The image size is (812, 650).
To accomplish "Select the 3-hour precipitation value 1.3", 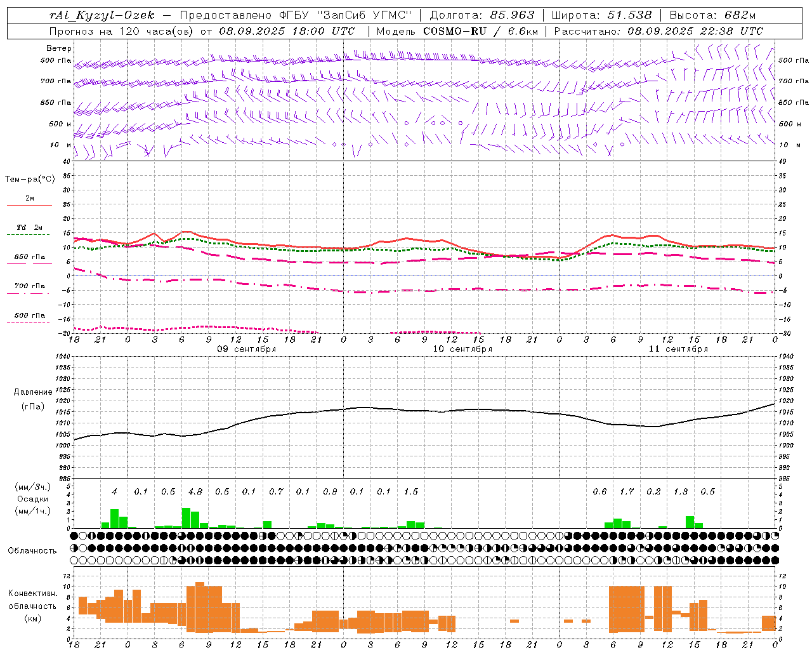I will click(681, 491).
